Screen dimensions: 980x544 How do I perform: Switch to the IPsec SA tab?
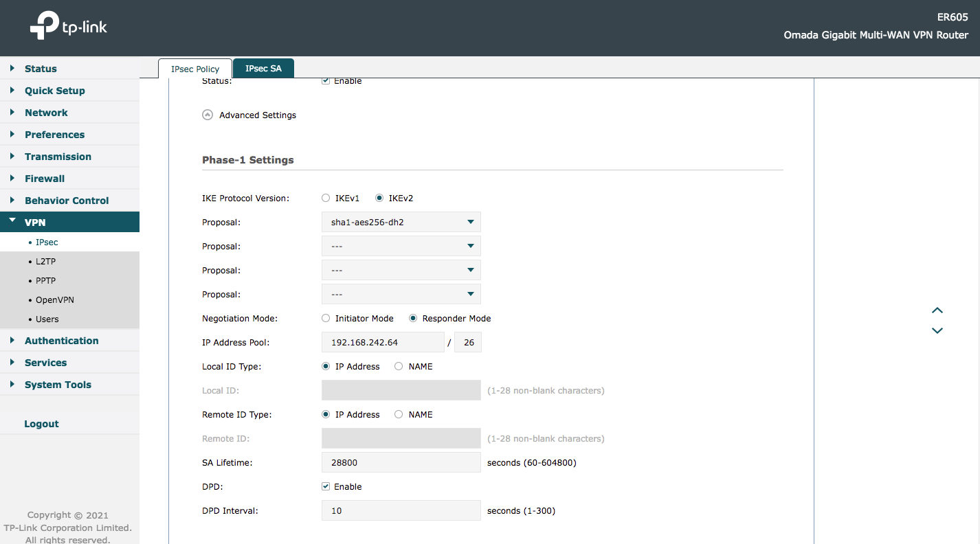tap(263, 68)
